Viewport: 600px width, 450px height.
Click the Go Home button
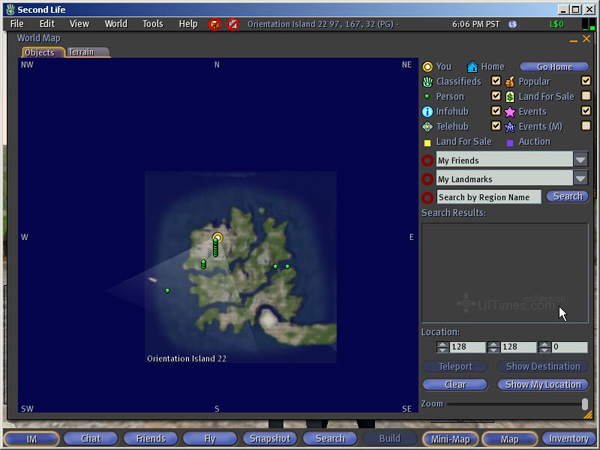tap(554, 67)
